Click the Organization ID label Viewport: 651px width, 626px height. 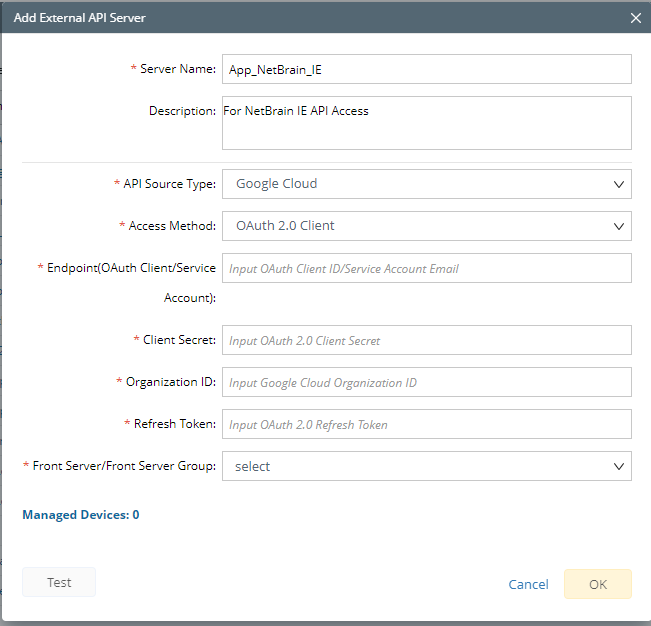(x=170, y=382)
